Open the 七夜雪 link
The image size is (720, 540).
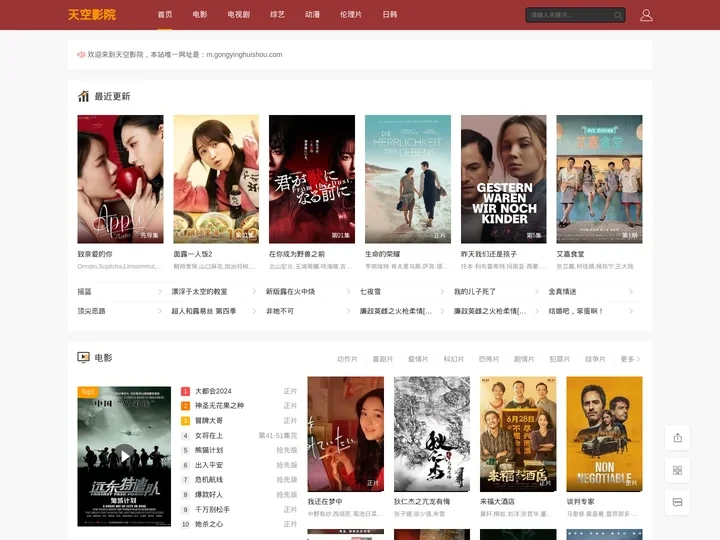[x=370, y=292]
